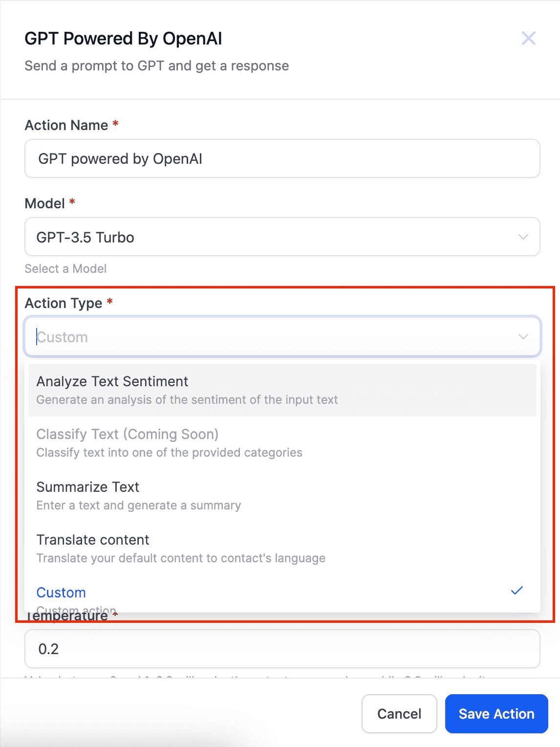
Task: Click the Translate your default content description
Action: pyautogui.click(x=181, y=558)
